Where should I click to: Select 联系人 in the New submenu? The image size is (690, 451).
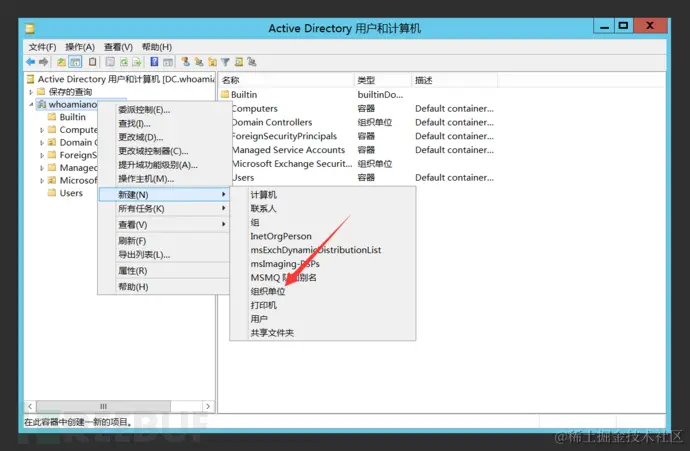pos(323,208)
